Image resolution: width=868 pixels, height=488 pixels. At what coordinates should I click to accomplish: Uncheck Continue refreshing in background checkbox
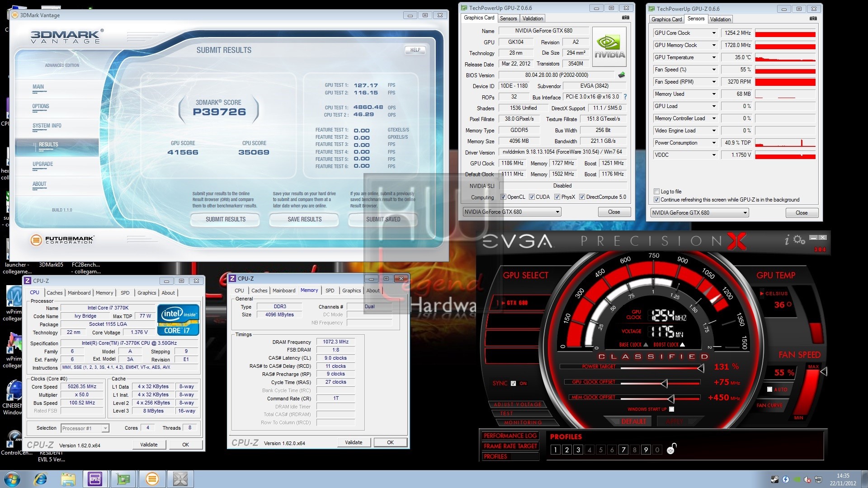pos(656,200)
